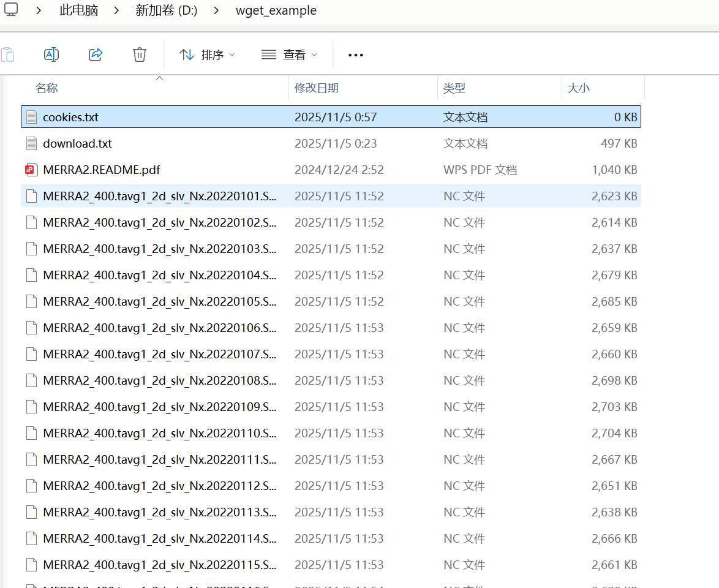Click the 2,679 KB size cell

pos(614,275)
